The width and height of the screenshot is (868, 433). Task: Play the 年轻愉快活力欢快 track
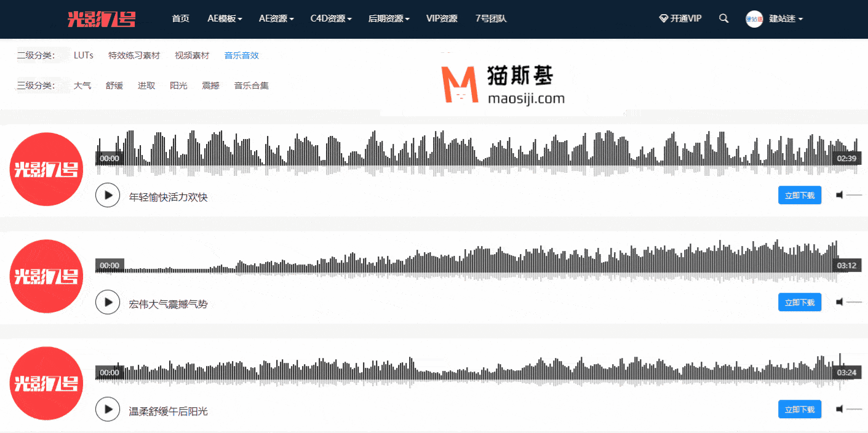(x=108, y=196)
